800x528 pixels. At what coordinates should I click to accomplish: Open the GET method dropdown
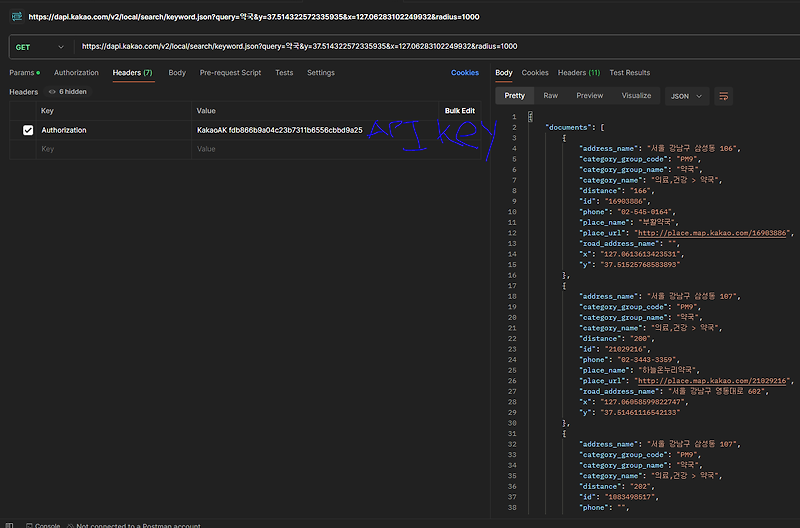tap(40, 46)
